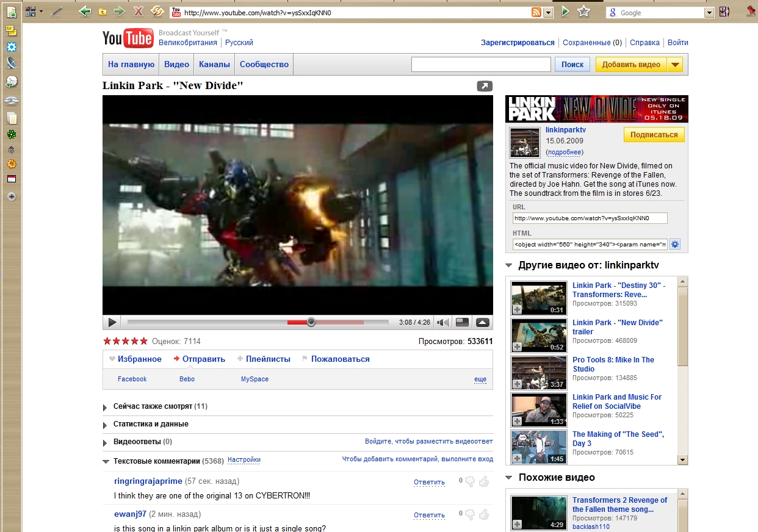The image size is (758, 532).
Task: Pop out video with arrow icon
Action: (485, 87)
